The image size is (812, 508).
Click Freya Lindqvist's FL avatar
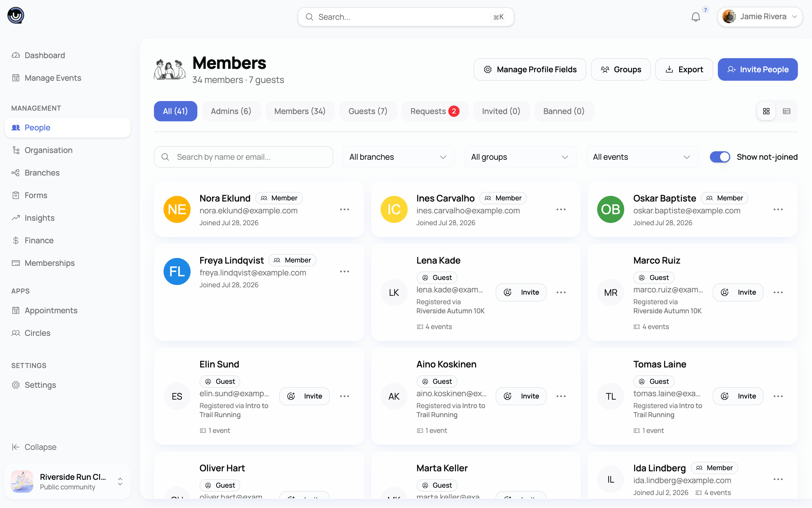pos(177,271)
